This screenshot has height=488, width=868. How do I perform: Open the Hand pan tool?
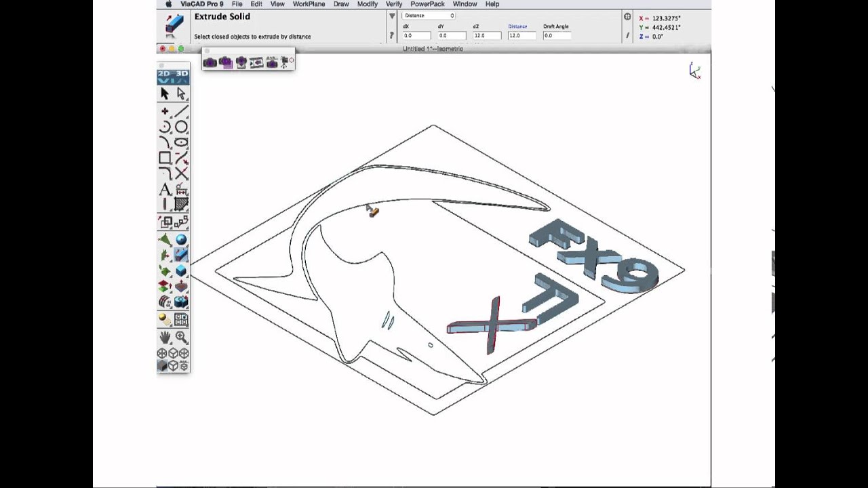click(165, 337)
